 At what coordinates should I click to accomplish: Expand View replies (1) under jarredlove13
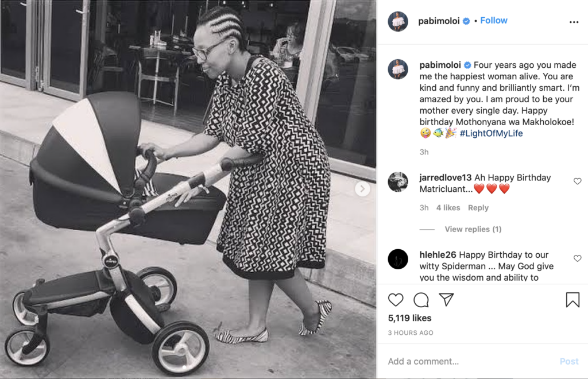(x=473, y=229)
